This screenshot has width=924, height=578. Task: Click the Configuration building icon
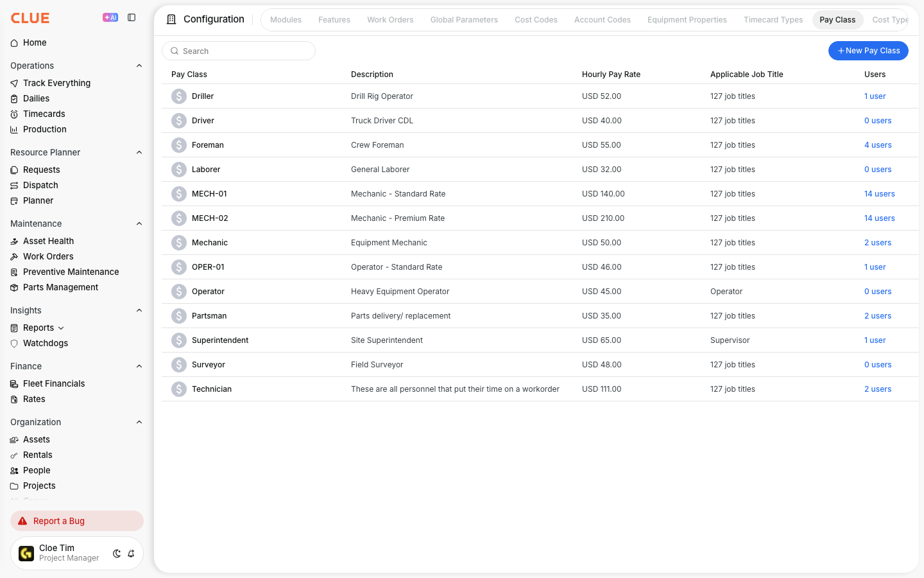171,19
